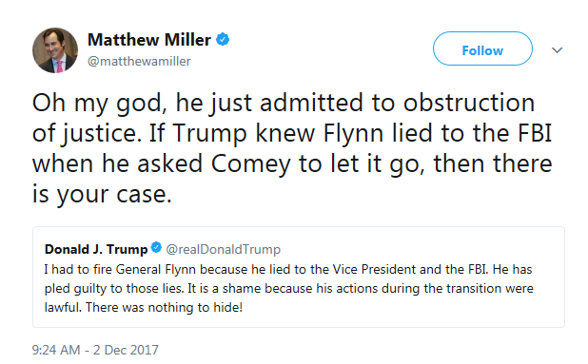Click the @realDonaldTrump handle

224,249
